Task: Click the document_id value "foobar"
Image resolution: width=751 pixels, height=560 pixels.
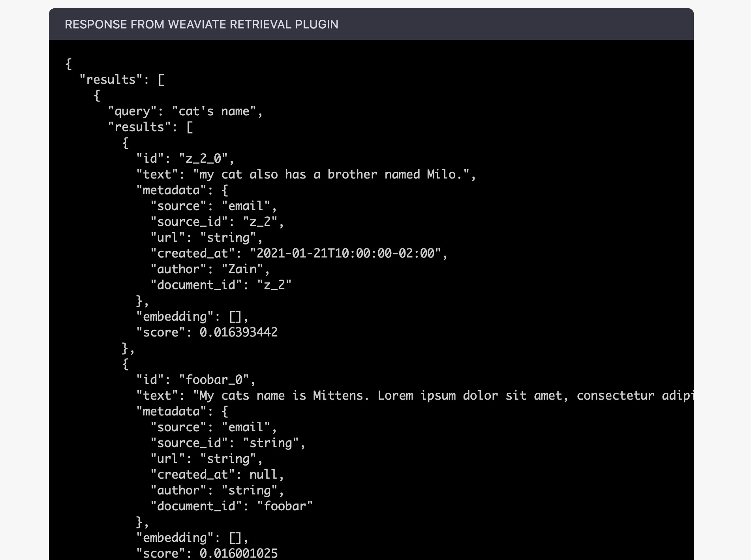Action: (x=285, y=506)
